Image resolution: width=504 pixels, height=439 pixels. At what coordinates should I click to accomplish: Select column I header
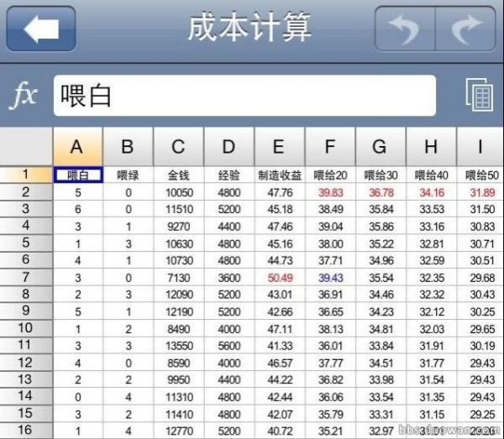pyautogui.click(x=480, y=147)
